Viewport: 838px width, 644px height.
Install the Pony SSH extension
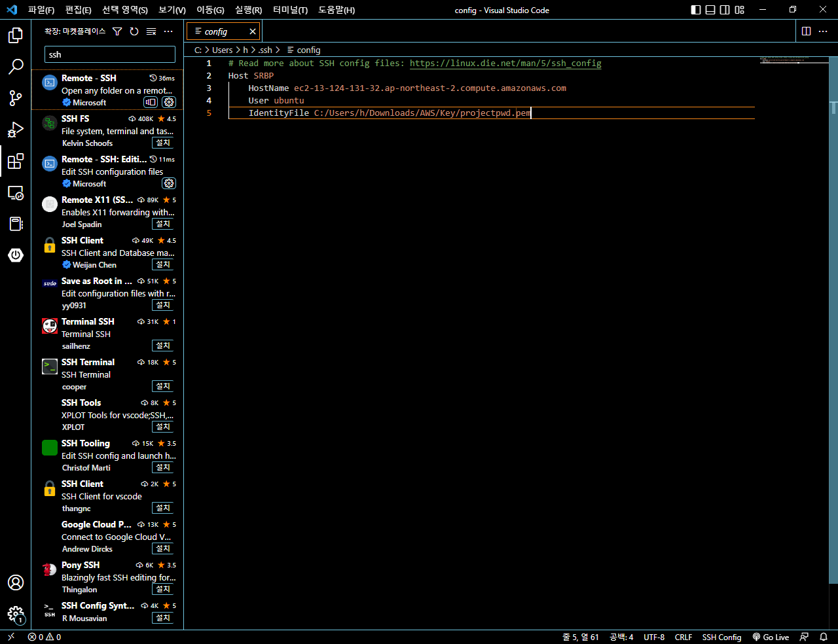point(163,589)
